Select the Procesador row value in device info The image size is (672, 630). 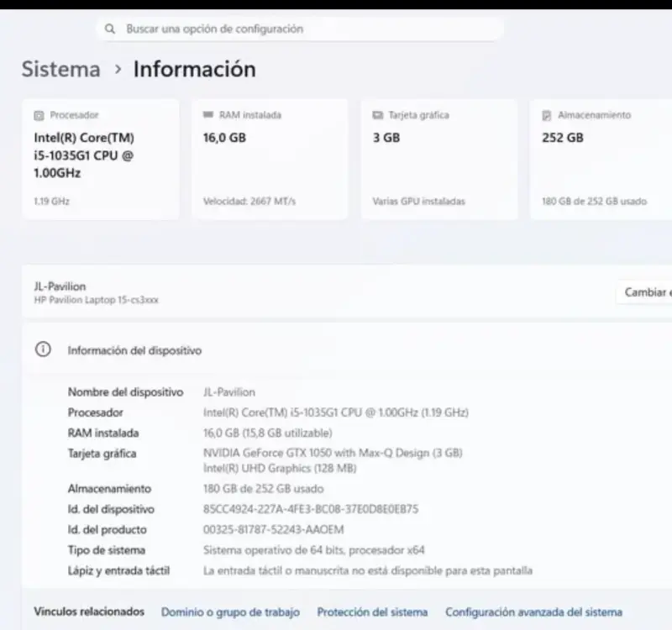point(335,412)
